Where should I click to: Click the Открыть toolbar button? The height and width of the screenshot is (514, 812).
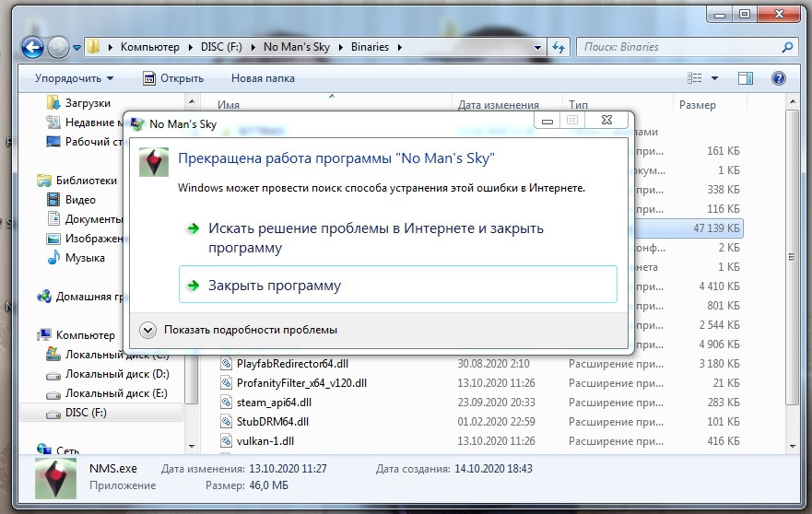(173, 78)
